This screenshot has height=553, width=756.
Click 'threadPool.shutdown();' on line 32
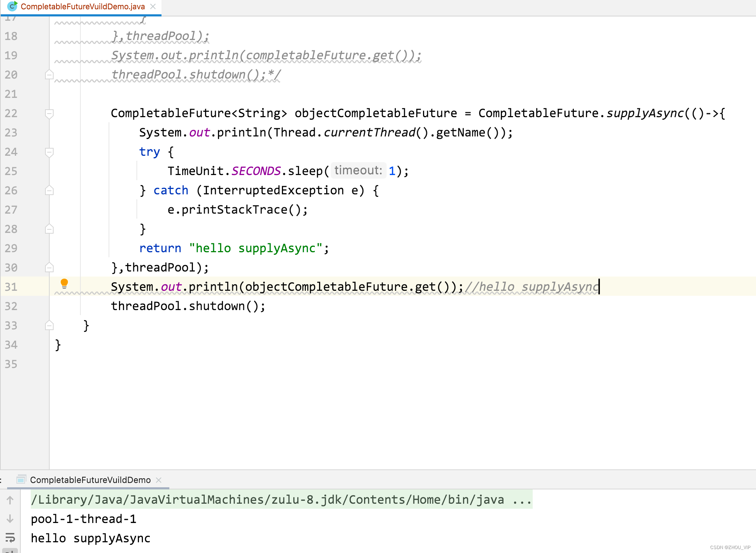click(188, 306)
